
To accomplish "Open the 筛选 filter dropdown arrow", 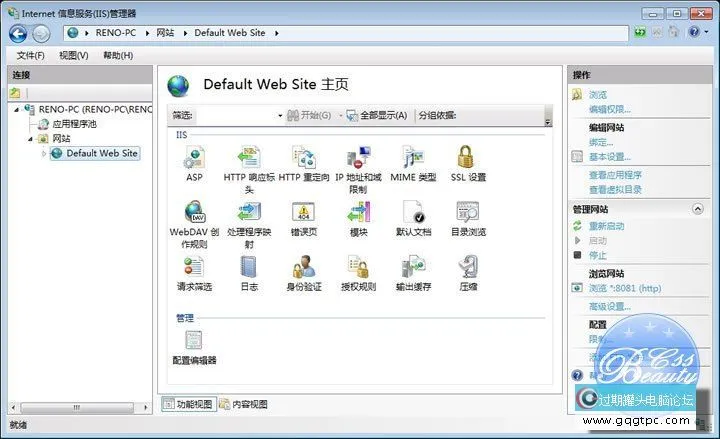I will [280, 116].
